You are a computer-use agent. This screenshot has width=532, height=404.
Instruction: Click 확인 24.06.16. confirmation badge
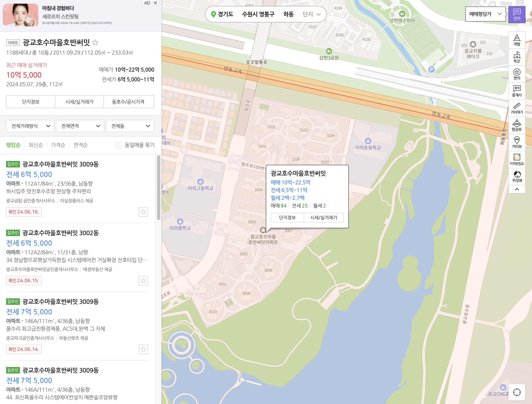24,212
